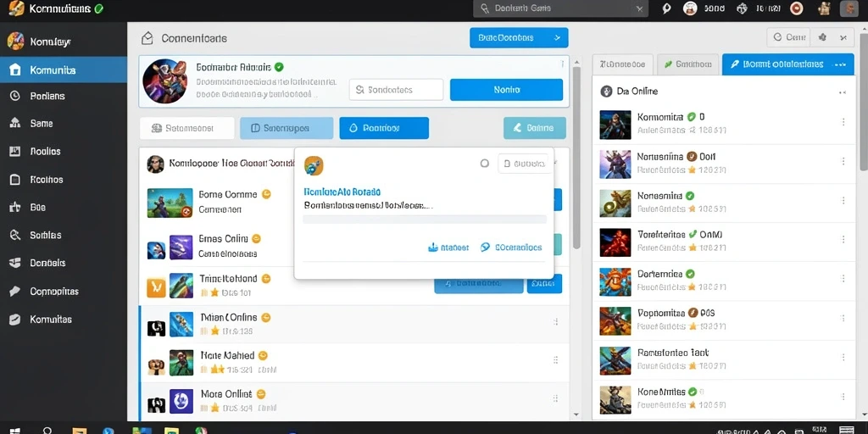Open three-dot menu for Nonusnina Ooif entry
868x434 pixels.
843,161
